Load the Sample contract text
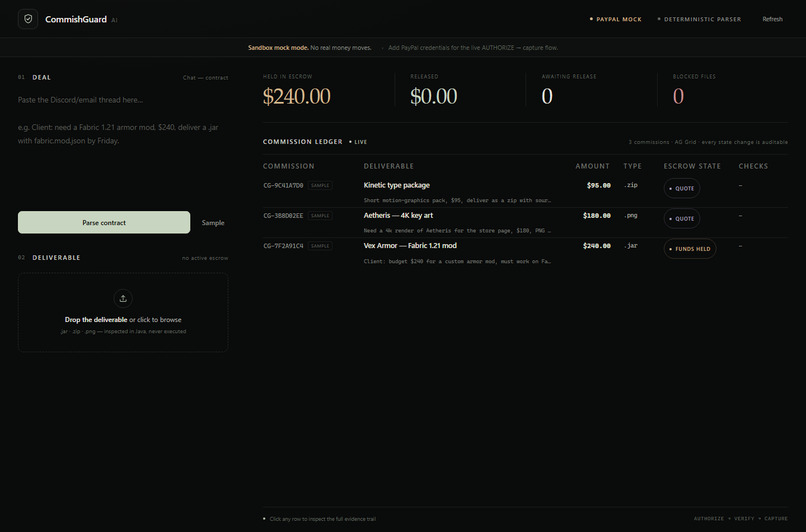Screen dimensions: 806x532 [x=213, y=223]
